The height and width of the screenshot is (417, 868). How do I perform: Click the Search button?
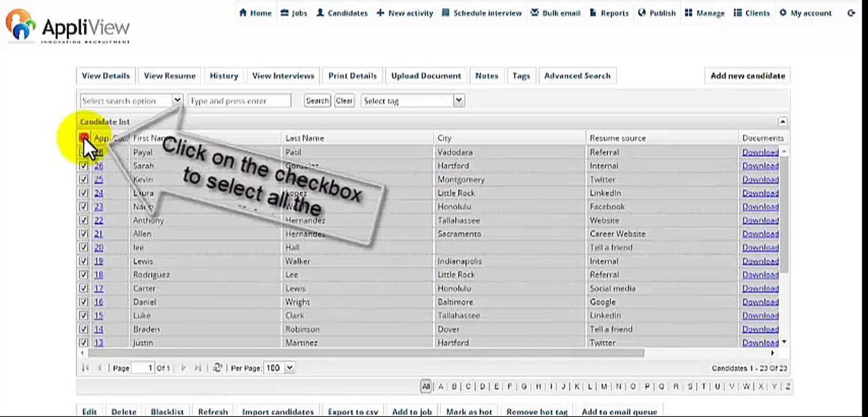(317, 101)
